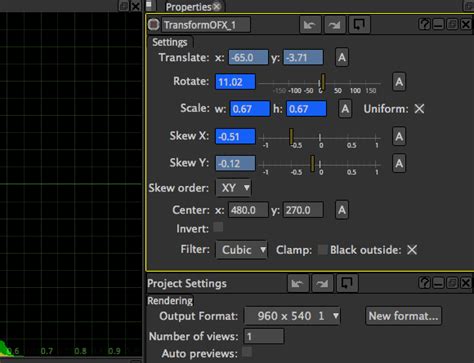Screen dimensions: 474x363
Task: Toggle the Black outside checkbox
Action: coord(412,250)
